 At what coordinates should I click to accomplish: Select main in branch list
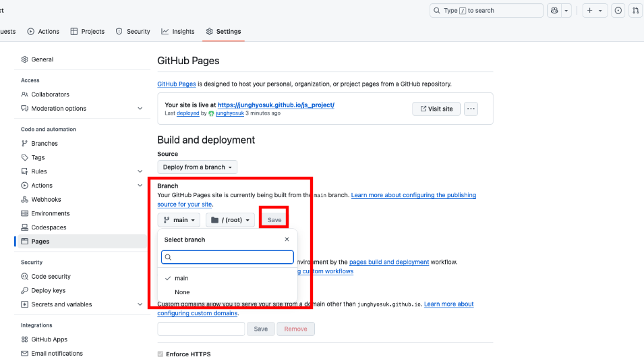coord(227,278)
